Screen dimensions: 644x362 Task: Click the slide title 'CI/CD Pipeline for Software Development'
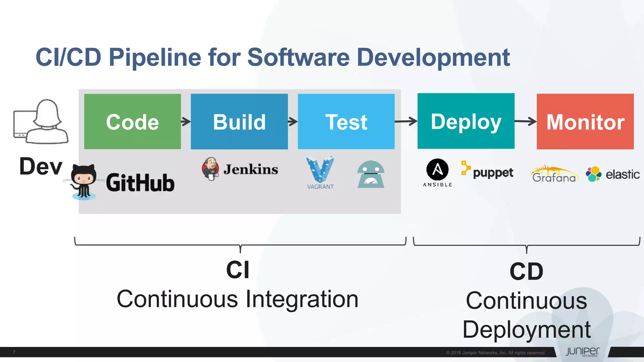pos(273,58)
